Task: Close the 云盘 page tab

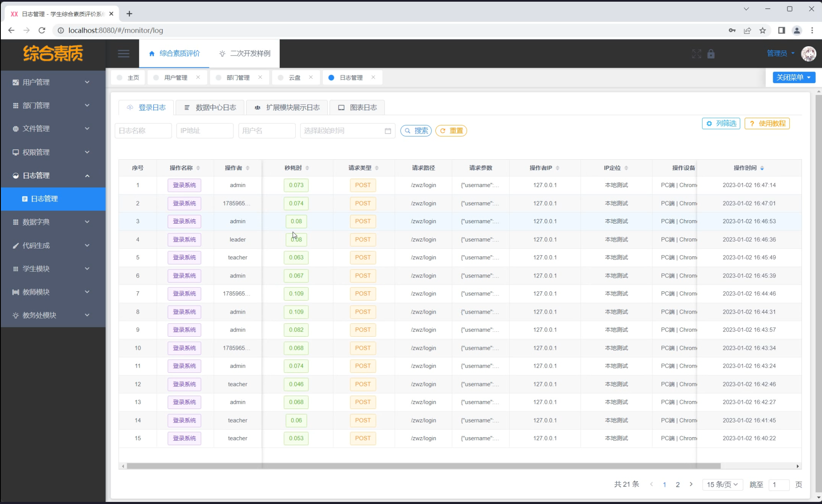Action: [311, 77]
